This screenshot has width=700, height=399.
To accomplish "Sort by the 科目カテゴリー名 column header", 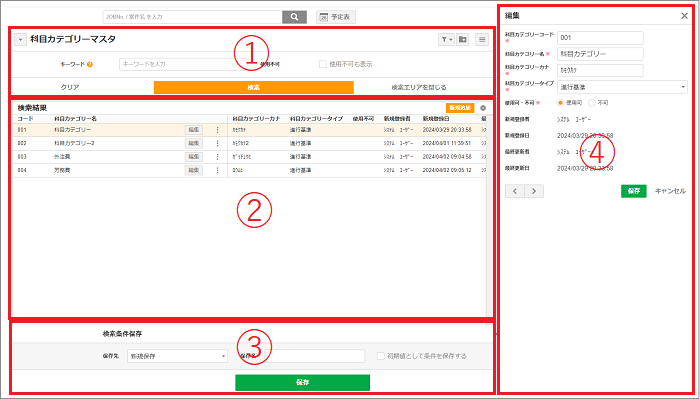I will tap(75, 119).
